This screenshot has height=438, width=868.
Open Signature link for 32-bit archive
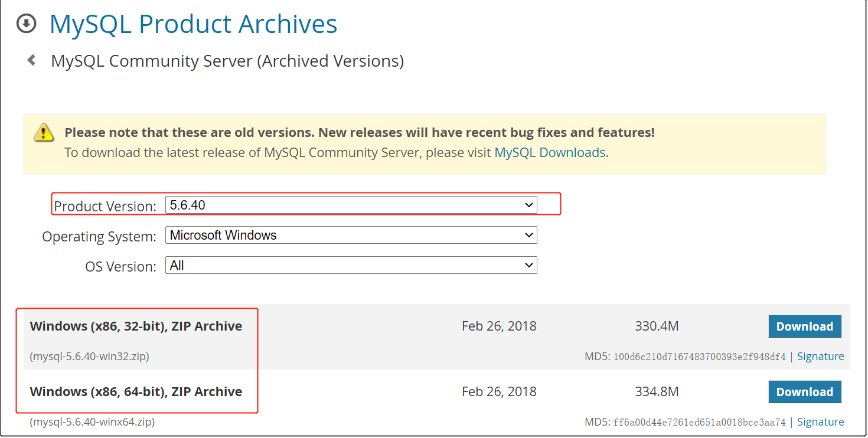coord(820,357)
